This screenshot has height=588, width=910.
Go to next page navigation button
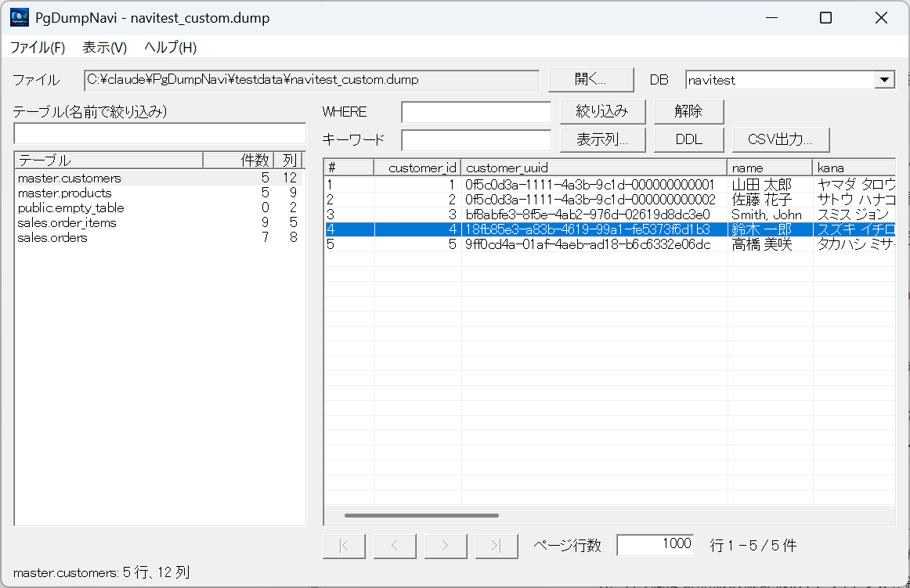tap(446, 546)
